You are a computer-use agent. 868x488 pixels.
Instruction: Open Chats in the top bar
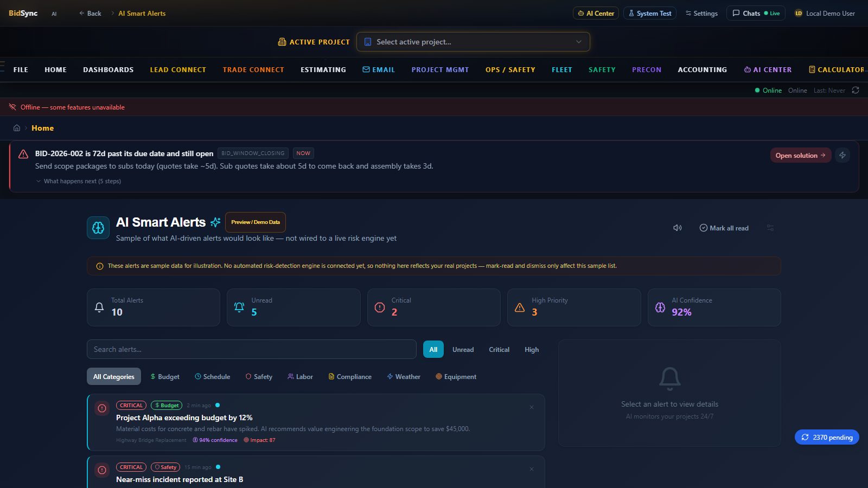pos(756,14)
